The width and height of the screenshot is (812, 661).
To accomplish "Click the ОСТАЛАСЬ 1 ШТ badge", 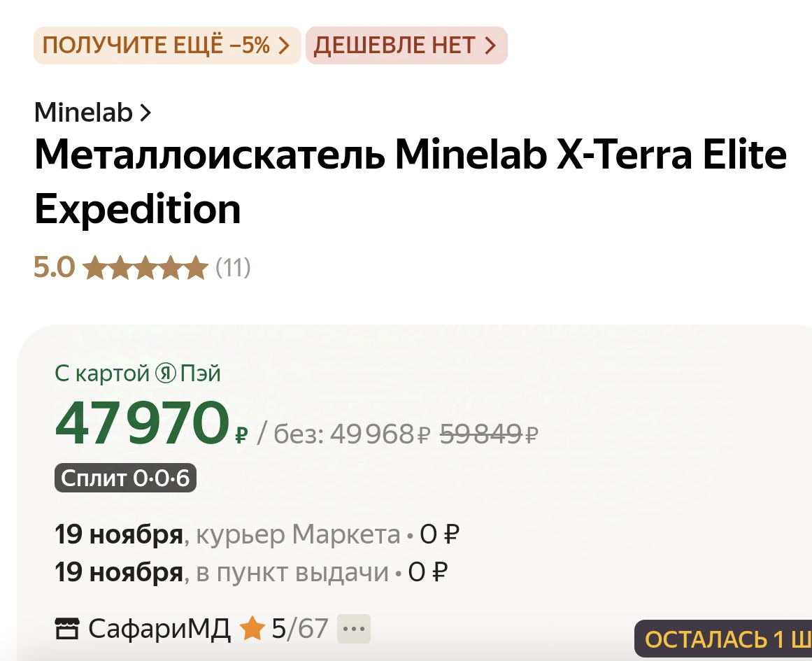I will coord(725,639).
